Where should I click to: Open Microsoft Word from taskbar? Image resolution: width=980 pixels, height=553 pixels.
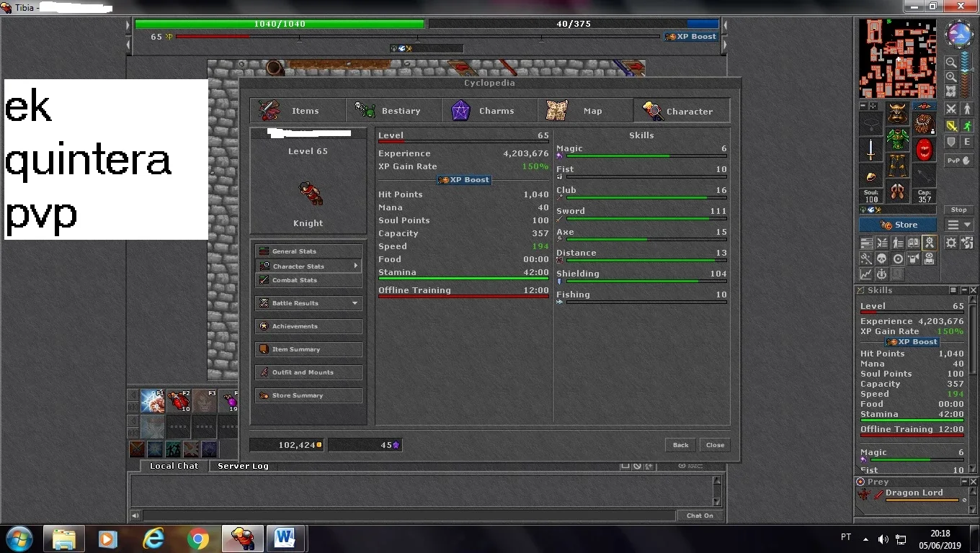point(286,539)
